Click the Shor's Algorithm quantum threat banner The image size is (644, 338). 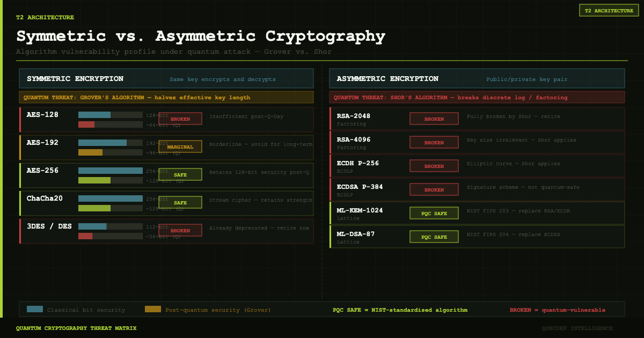(x=477, y=98)
